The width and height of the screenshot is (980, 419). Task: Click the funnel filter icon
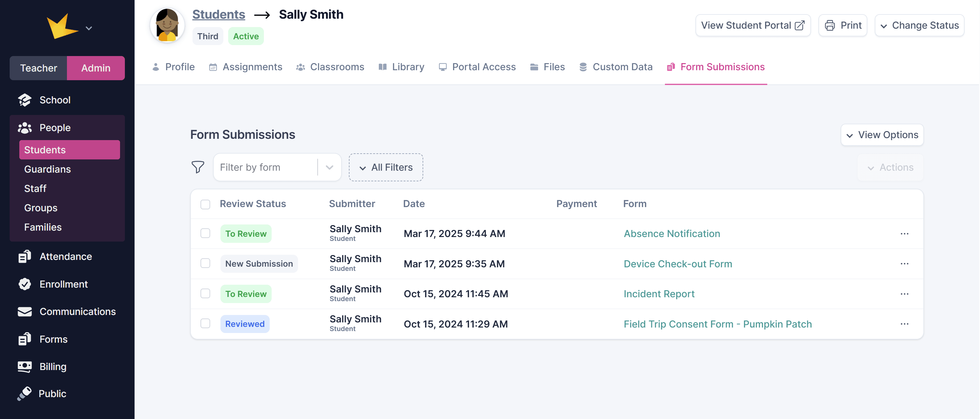197,167
